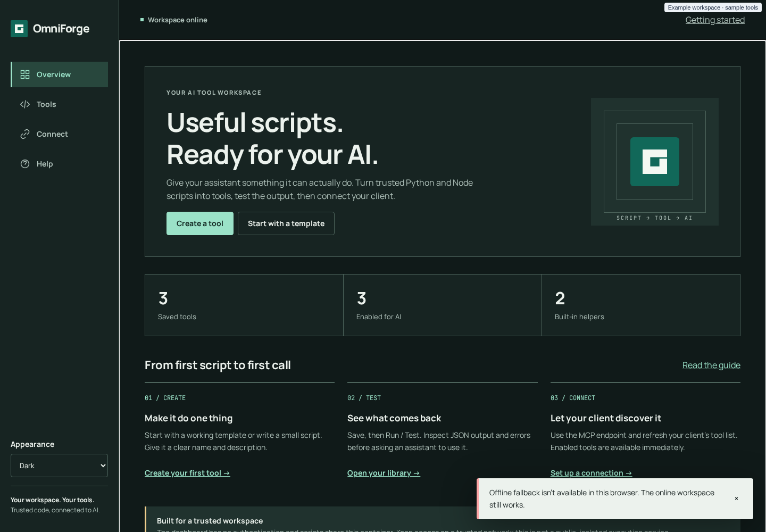The width and height of the screenshot is (766, 532).
Task: Open the Read the guide link
Action: (x=711, y=365)
